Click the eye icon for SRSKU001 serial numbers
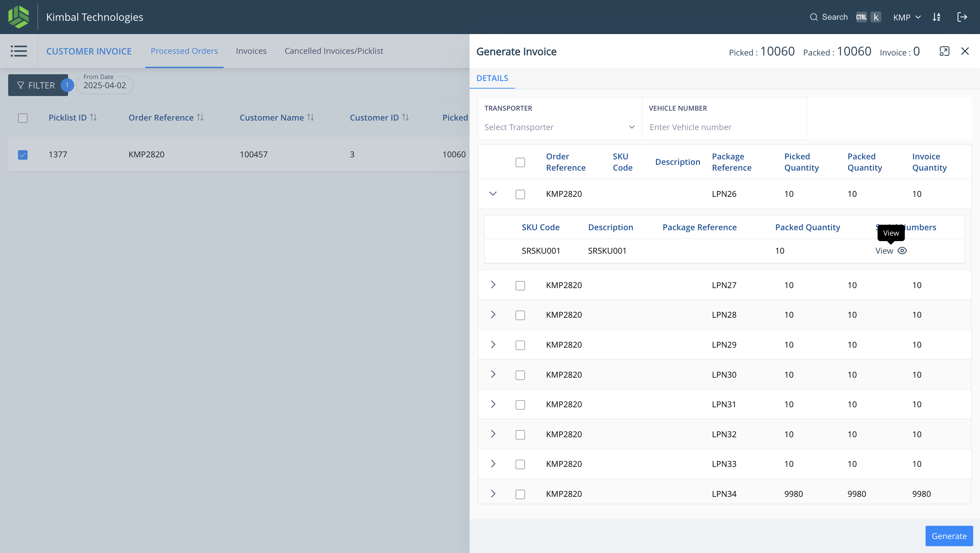This screenshot has height=553, width=980. tap(902, 250)
